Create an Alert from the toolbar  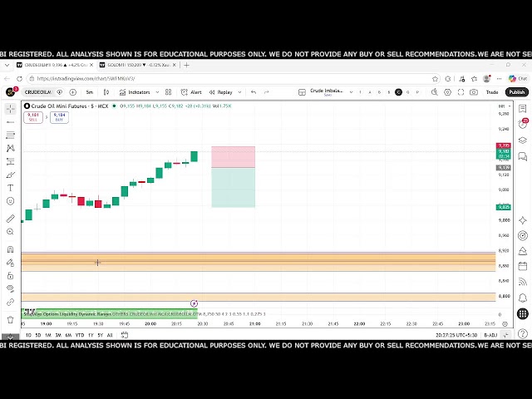click(x=191, y=92)
